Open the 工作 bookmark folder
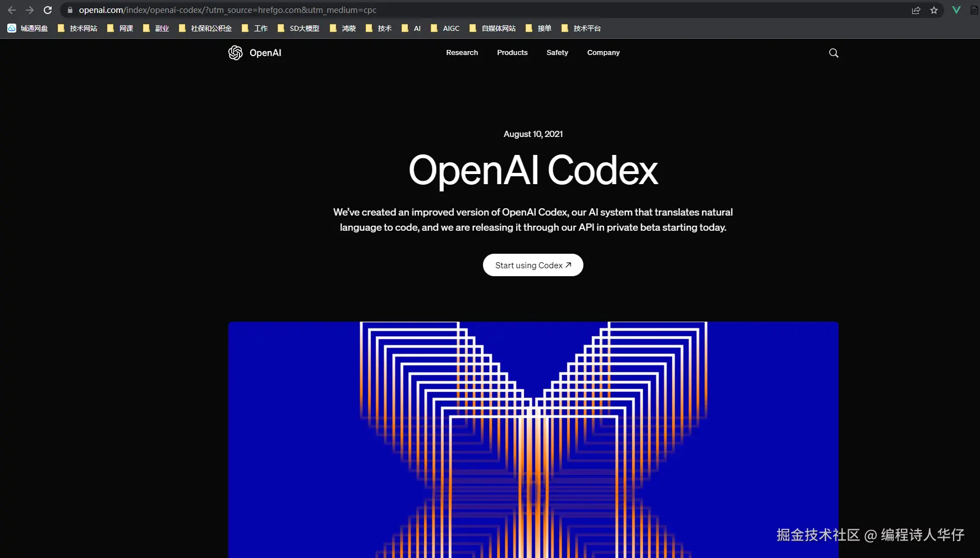The height and width of the screenshot is (558, 980). (x=255, y=28)
